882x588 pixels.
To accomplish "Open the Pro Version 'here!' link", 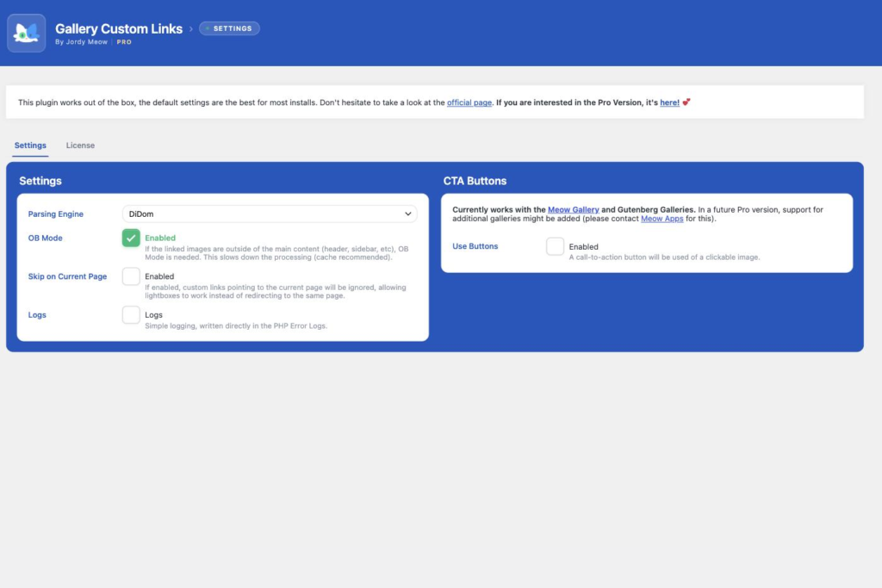I will click(669, 102).
